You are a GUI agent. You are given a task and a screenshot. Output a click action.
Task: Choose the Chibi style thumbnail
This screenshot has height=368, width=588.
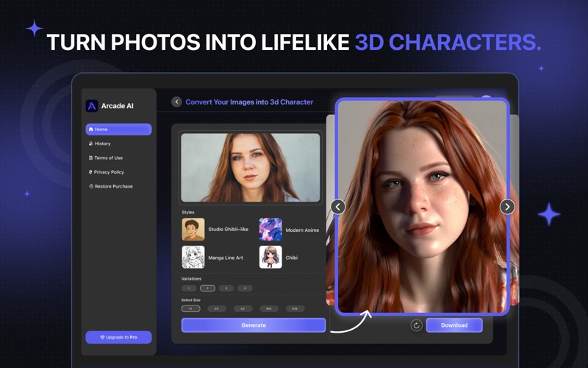point(270,257)
